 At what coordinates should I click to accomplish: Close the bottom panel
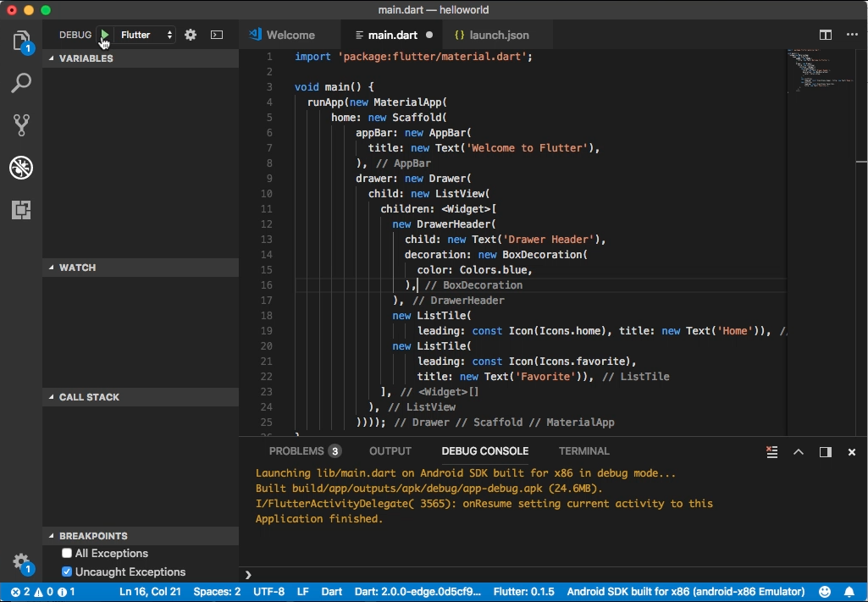(852, 452)
